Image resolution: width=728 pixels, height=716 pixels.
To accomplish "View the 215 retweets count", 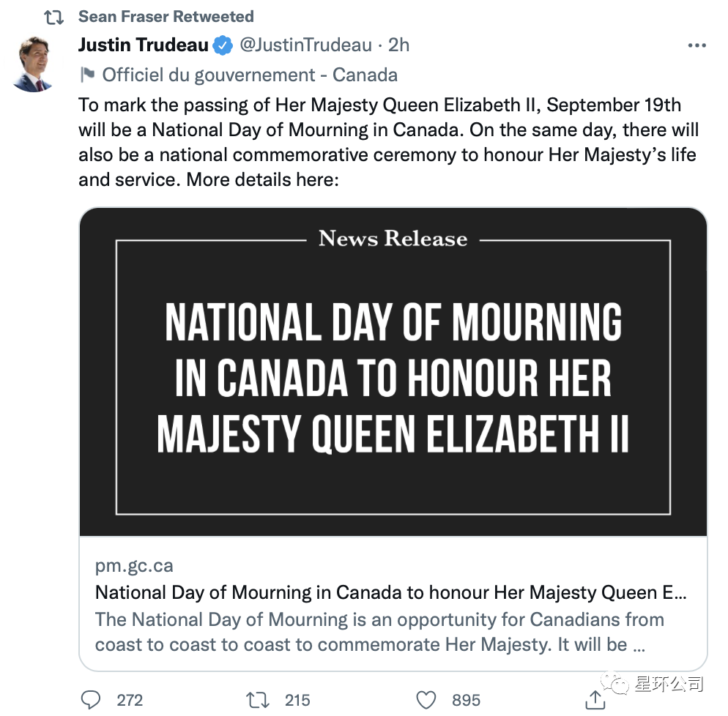I will [x=297, y=700].
